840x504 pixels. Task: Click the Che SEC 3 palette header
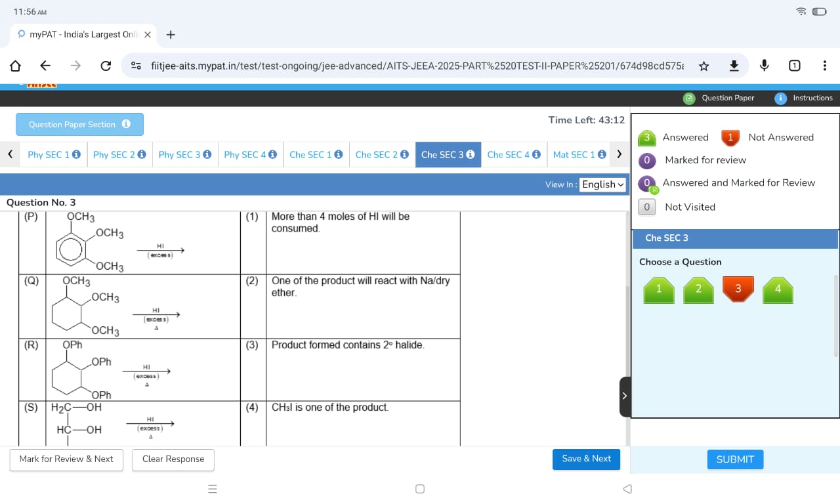(x=735, y=238)
